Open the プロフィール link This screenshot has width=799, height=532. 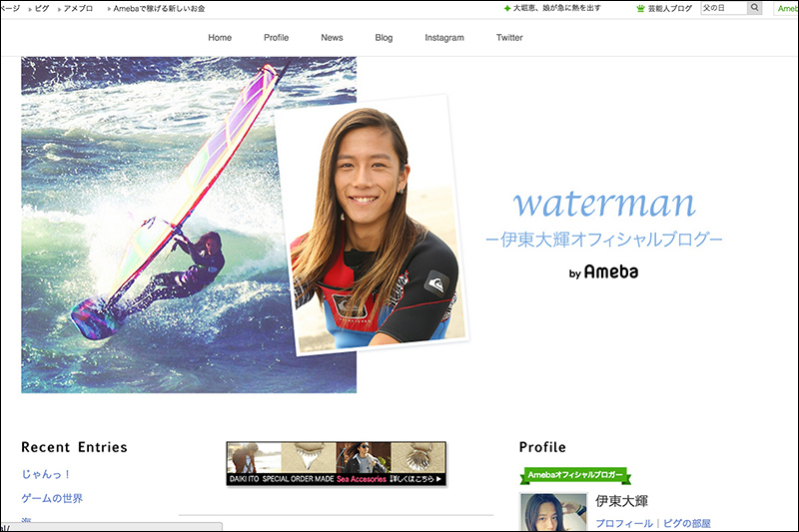coord(624,523)
